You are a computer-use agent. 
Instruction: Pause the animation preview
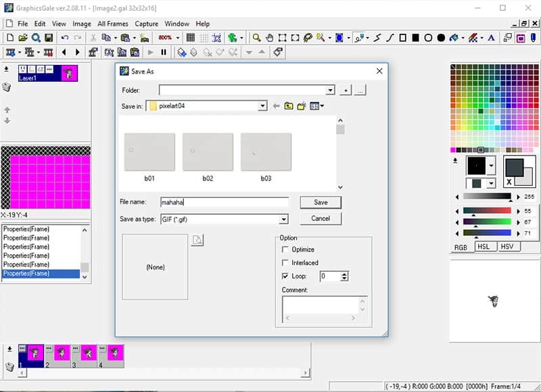[164, 52]
